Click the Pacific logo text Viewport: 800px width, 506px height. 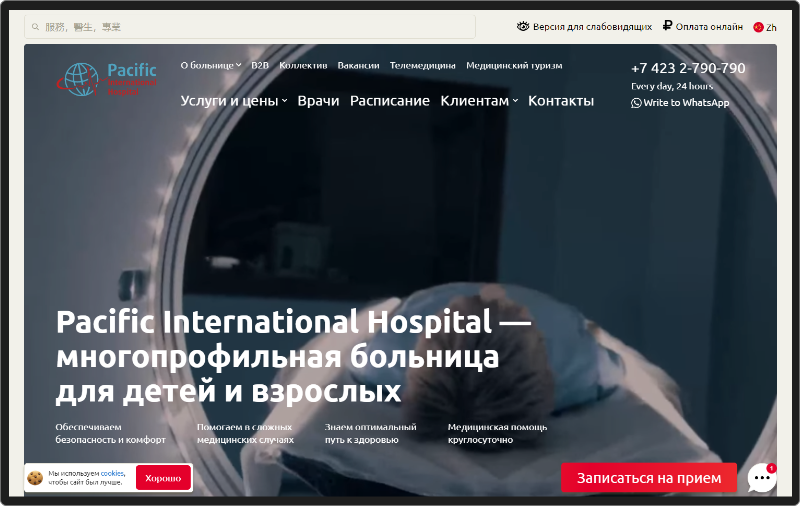[x=132, y=70]
